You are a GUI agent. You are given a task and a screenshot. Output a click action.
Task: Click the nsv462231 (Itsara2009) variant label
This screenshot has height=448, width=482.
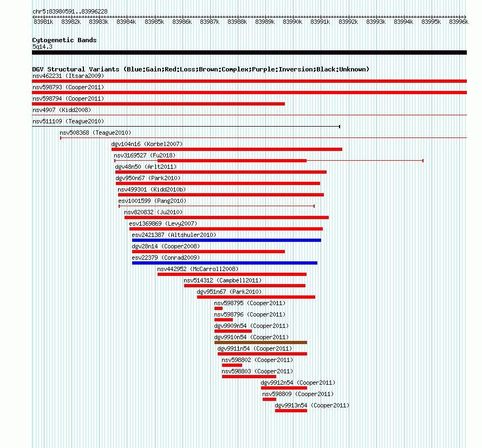(x=68, y=76)
